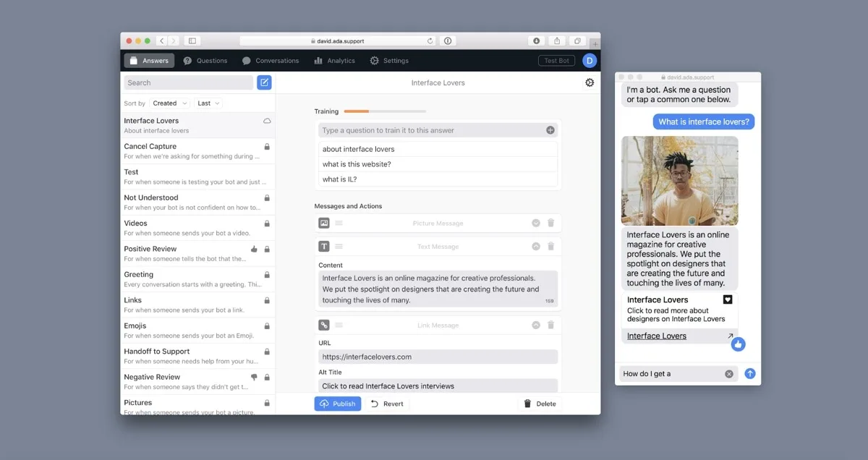Expand the Picture Message block
This screenshot has height=460, width=868.
pos(536,223)
